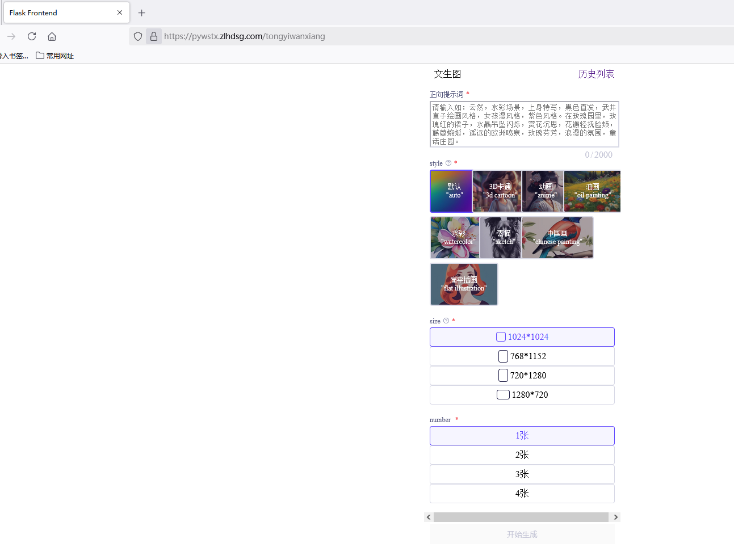Click the landscape ratio icon for 1280*720
The height and width of the screenshot is (560, 734).
[x=503, y=395]
